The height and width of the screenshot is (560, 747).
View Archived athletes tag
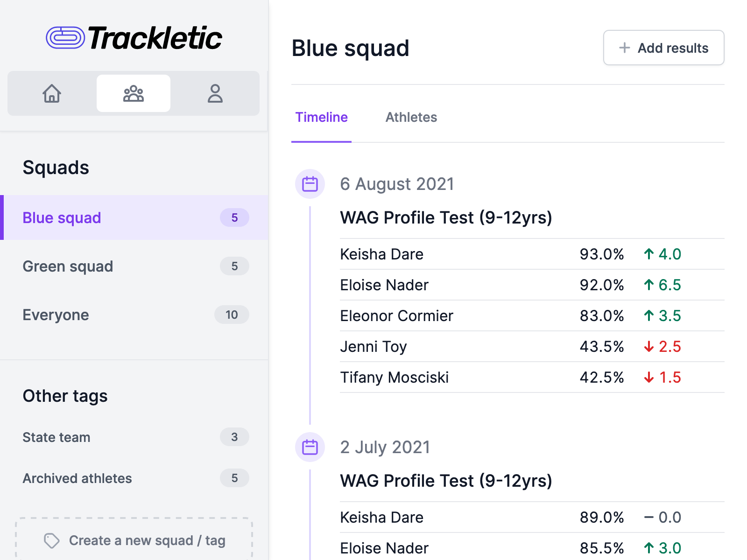[x=77, y=478]
